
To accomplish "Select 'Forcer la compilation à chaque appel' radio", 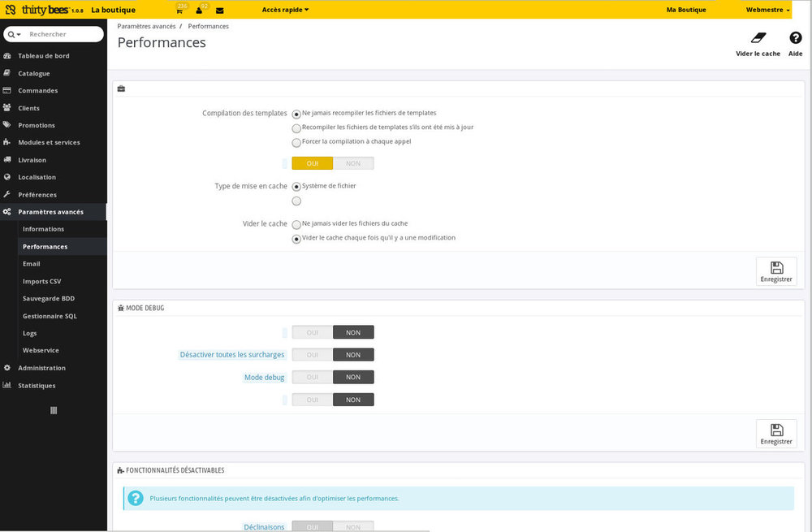I will tap(296, 142).
